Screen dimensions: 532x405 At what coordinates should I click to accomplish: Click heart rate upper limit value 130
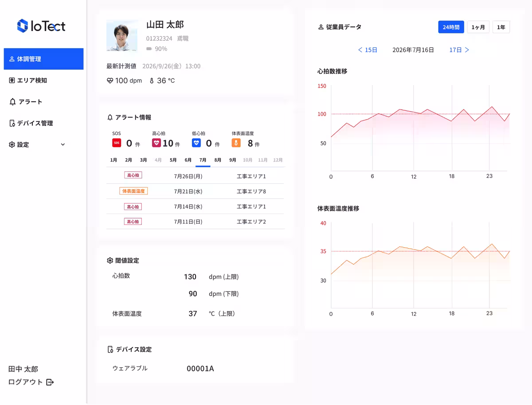190,276
